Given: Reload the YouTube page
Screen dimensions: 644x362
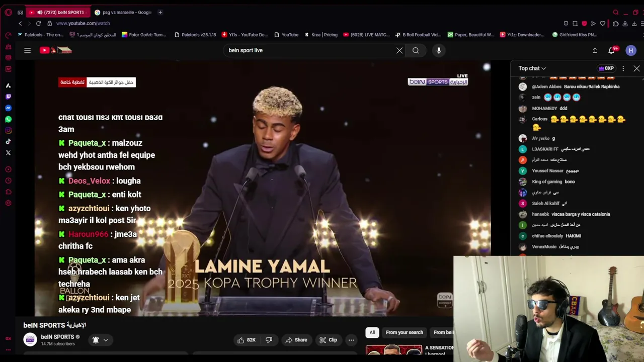Looking at the screenshot, I should coord(38,23).
